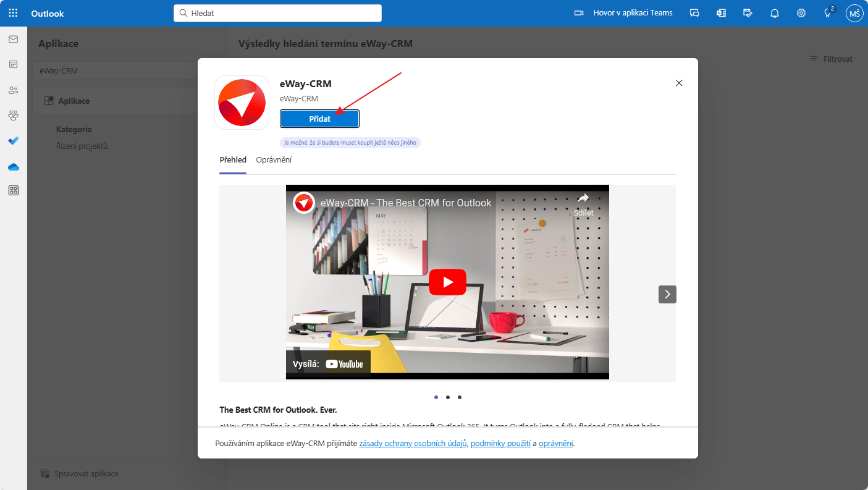Viewport: 868px width, 490px height.
Task: Click the eWay-CRM channel icon in video
Action: 304,203
